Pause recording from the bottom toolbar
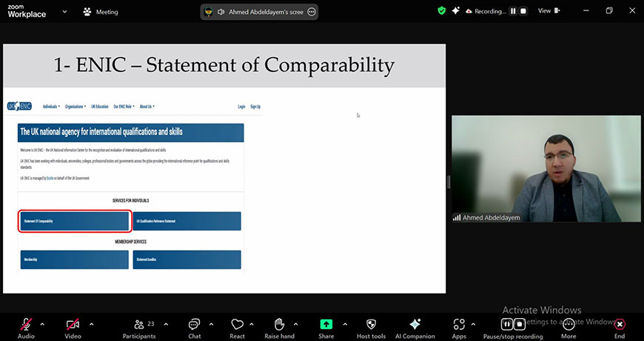This screenshot has height=341, width=644. click(507, 324)
